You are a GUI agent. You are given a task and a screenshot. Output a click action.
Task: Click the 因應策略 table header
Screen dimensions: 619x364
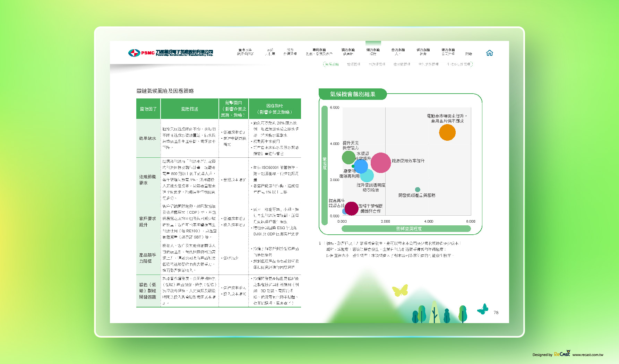tap(275, 109)
